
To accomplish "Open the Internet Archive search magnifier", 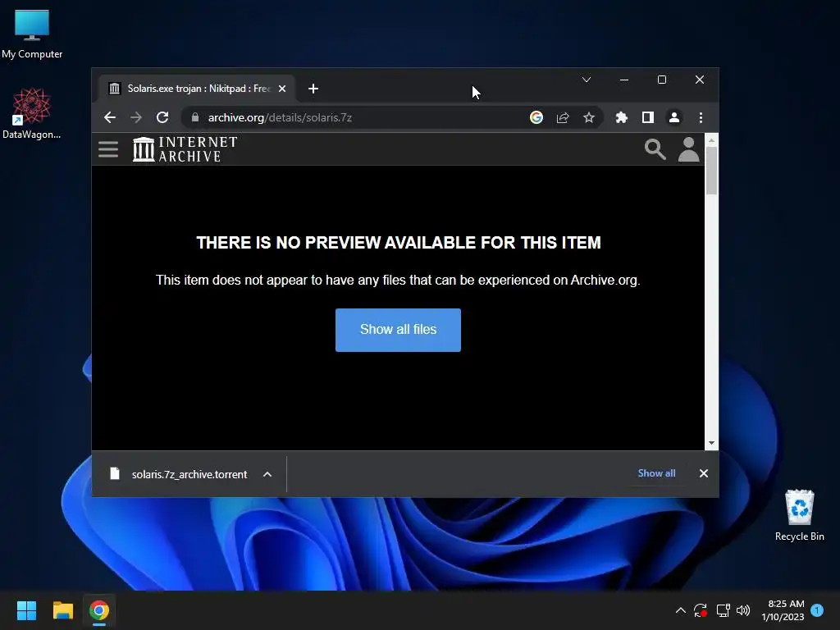I will coord(655,149).
